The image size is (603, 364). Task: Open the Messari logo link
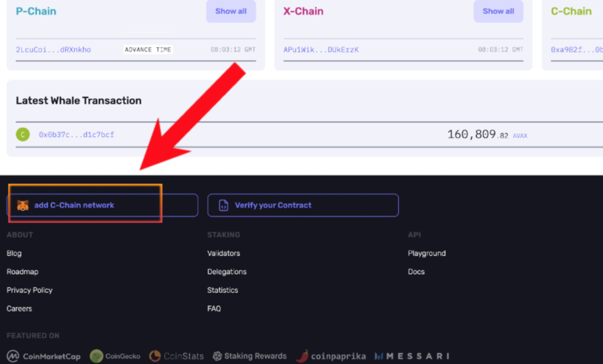point(412,356)
